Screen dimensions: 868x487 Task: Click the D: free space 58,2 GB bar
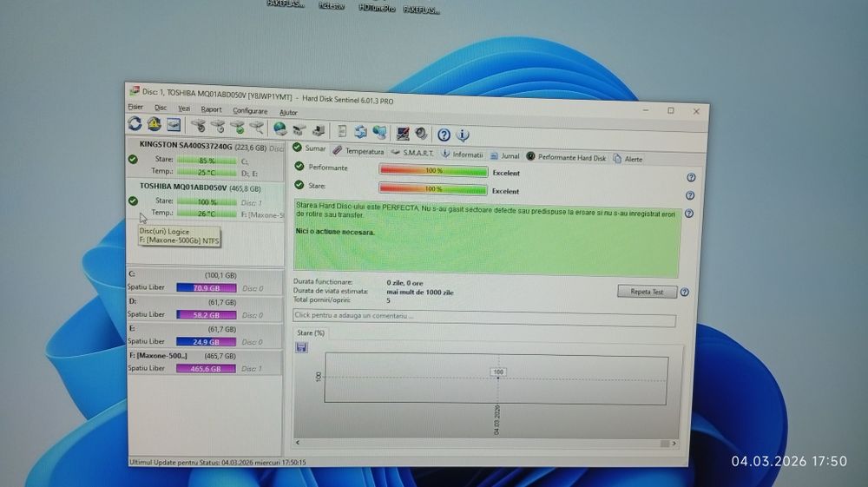(x=207, y=315)
